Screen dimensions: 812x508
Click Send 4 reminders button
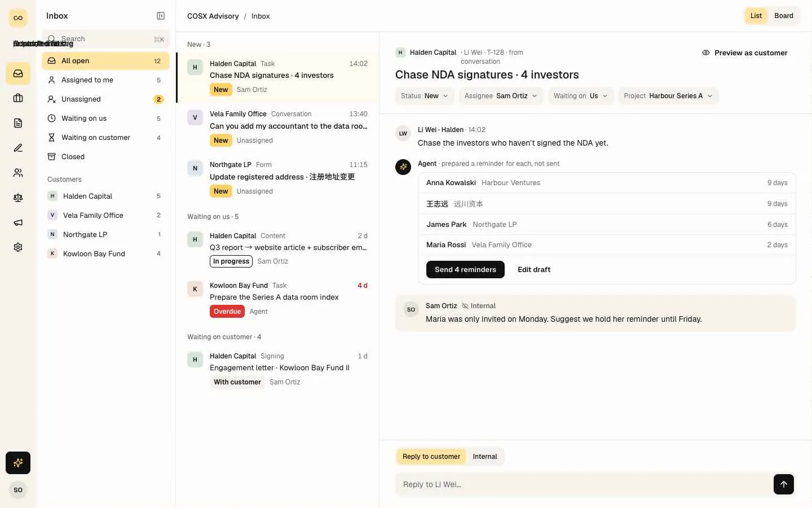click(465, 270)
